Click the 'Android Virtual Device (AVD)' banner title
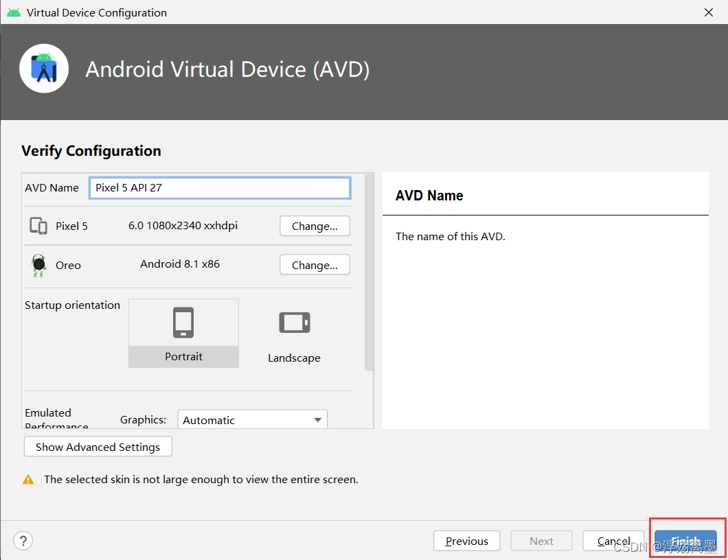Image resolution: width=728 pixels, height=560 pixels. tap(227, 69)
